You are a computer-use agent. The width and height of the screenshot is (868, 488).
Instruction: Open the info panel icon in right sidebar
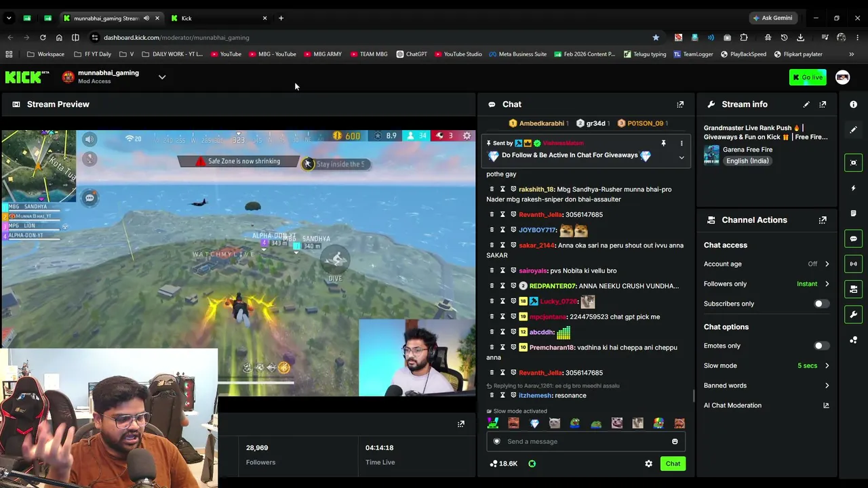(x=854, y=104)
